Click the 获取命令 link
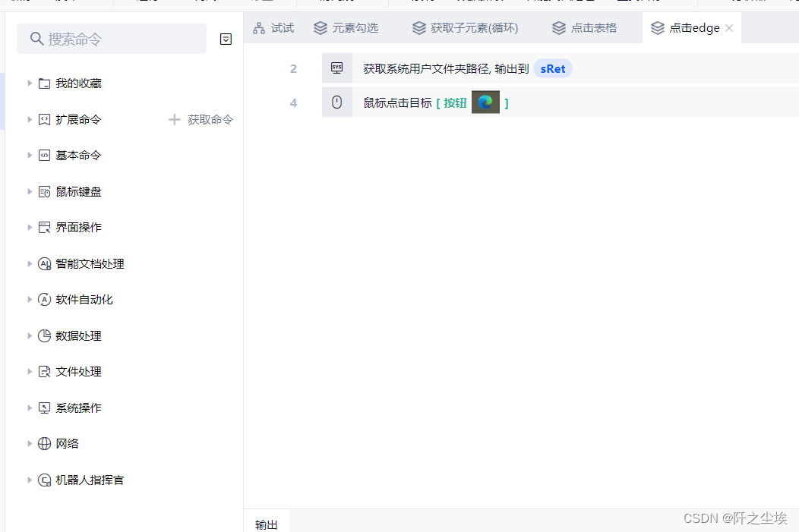This screenshot has width=799, height=532. pyautogui.click(x=210, y=120)
